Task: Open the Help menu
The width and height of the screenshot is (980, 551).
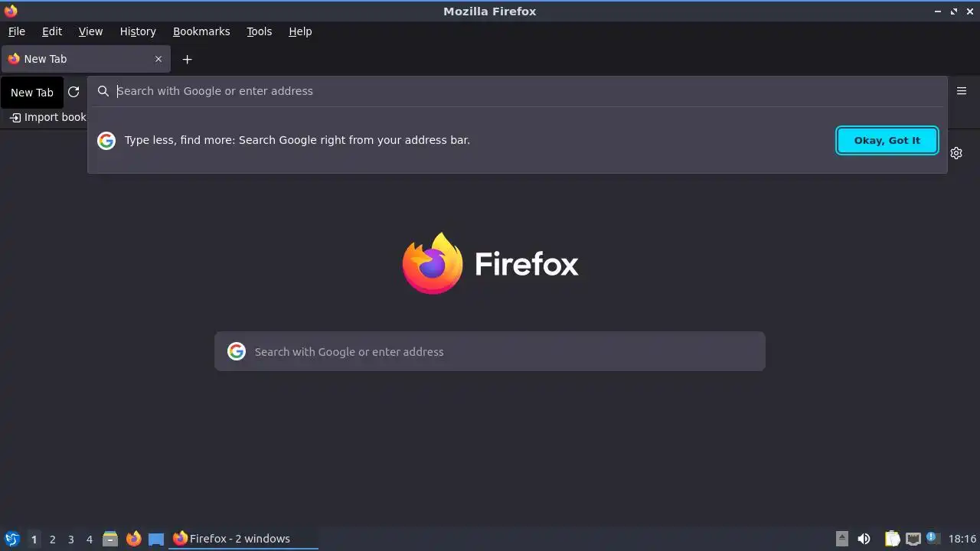Action: pyautogui.click(x=300, y=31)
